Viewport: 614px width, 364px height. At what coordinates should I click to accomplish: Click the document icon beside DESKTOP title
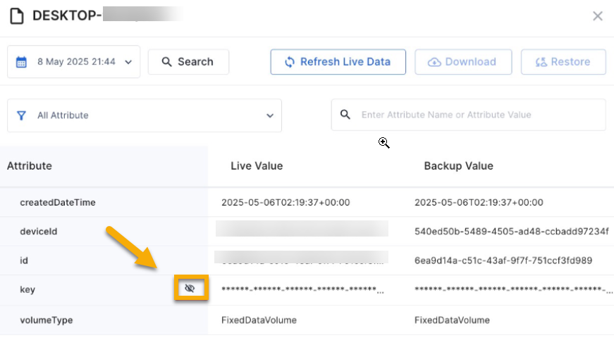click(x=16, y=15)
